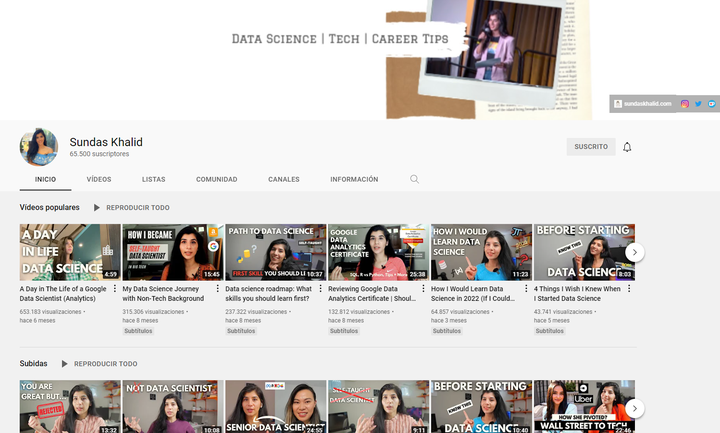
Task: Open the INFORMACIÓN tab
Action: (354, 179)
